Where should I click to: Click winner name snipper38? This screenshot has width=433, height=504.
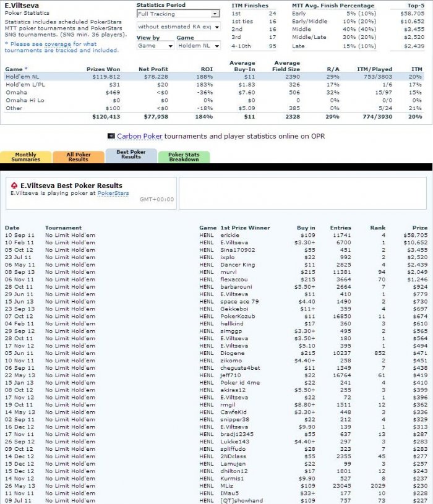(x=234, y=420)
